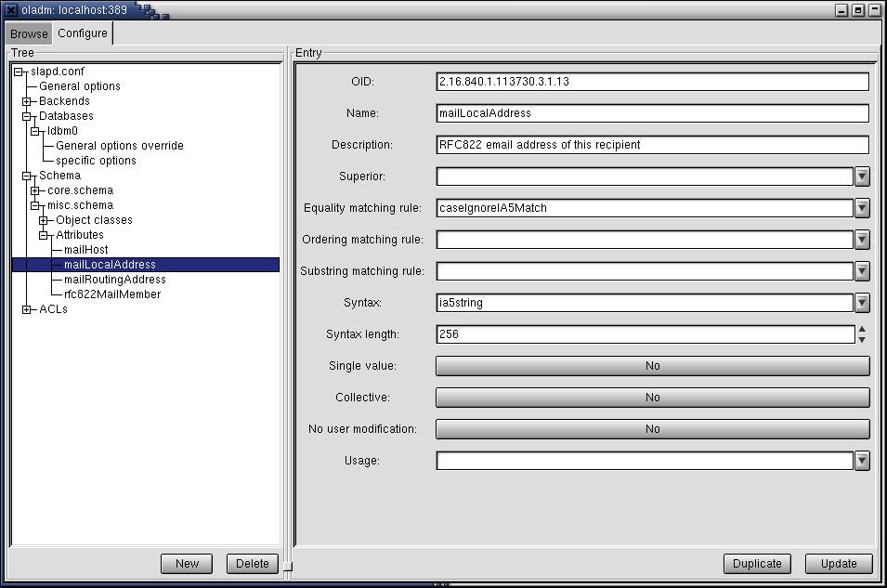This screenshot has height=588, width=887.
Task: Toggle the Collective option
Action: [652, 398]
